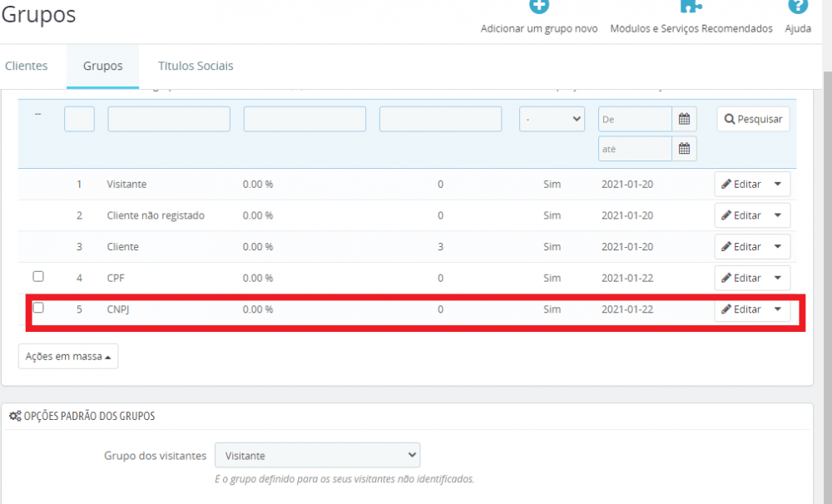Open the Ações em massa dropdown

[68, 357]
